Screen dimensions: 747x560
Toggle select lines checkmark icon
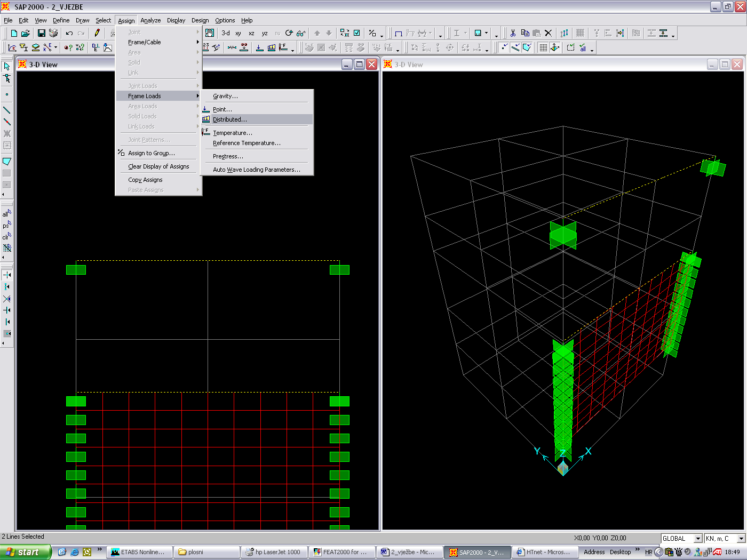pyautogui.click(x=516, y=47)
